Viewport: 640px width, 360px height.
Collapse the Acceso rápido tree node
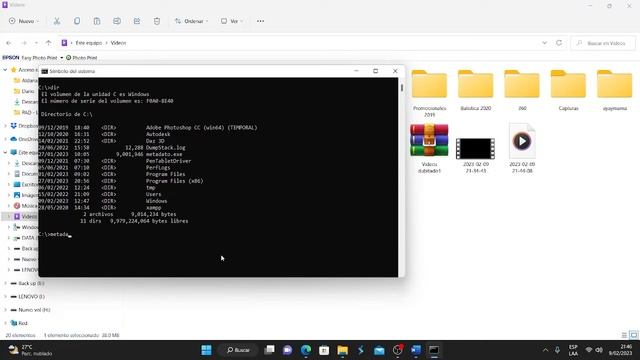[x=5, y=70]
